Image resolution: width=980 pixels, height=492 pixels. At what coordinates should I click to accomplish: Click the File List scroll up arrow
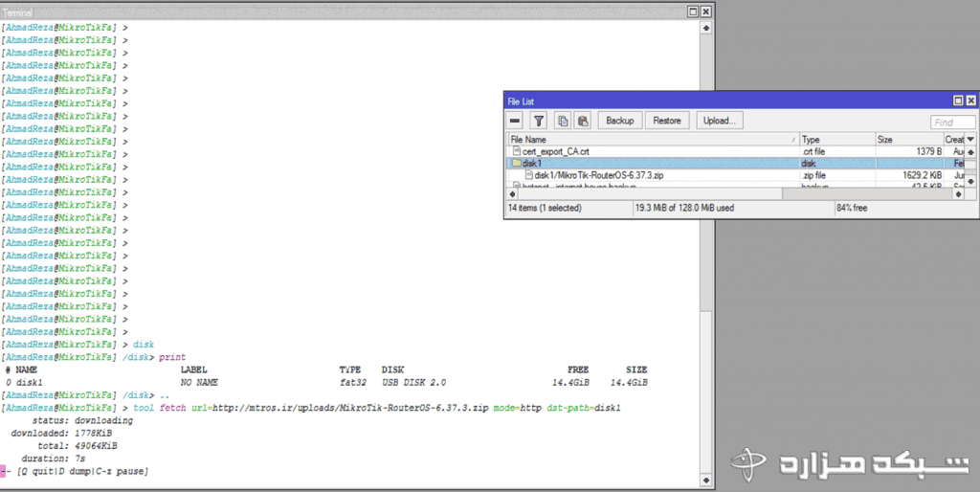point(970,152)
